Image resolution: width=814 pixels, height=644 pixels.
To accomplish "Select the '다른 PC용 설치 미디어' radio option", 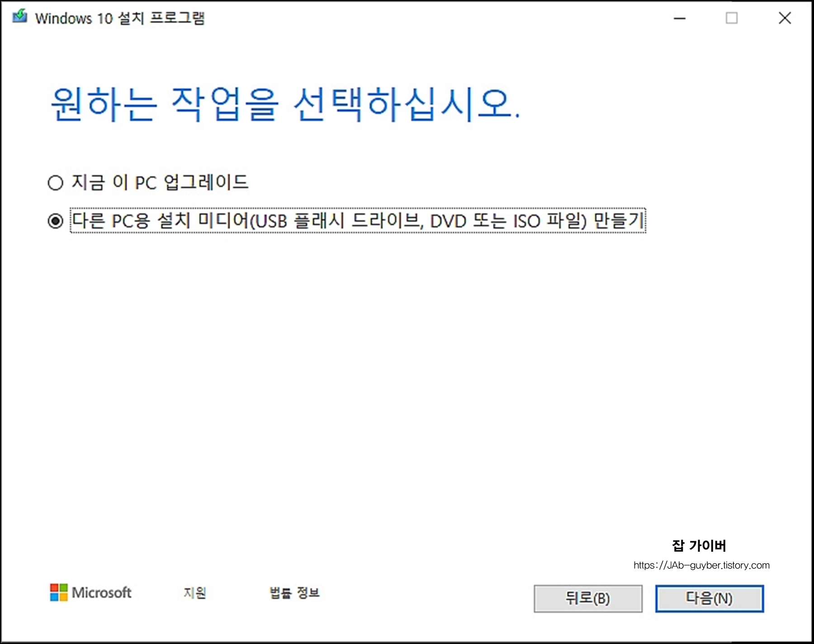I will pos(55,221).
